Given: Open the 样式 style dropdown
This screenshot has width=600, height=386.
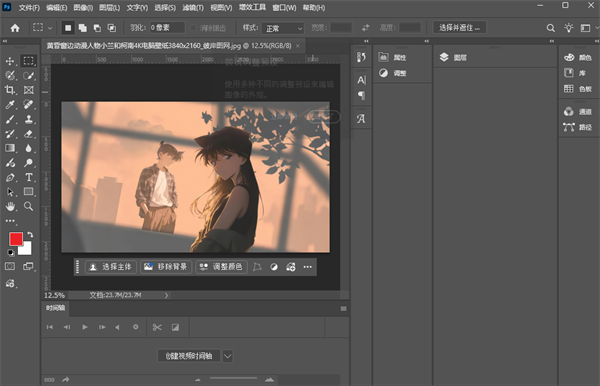Looking at the screenshot, I should click(283, 28).
